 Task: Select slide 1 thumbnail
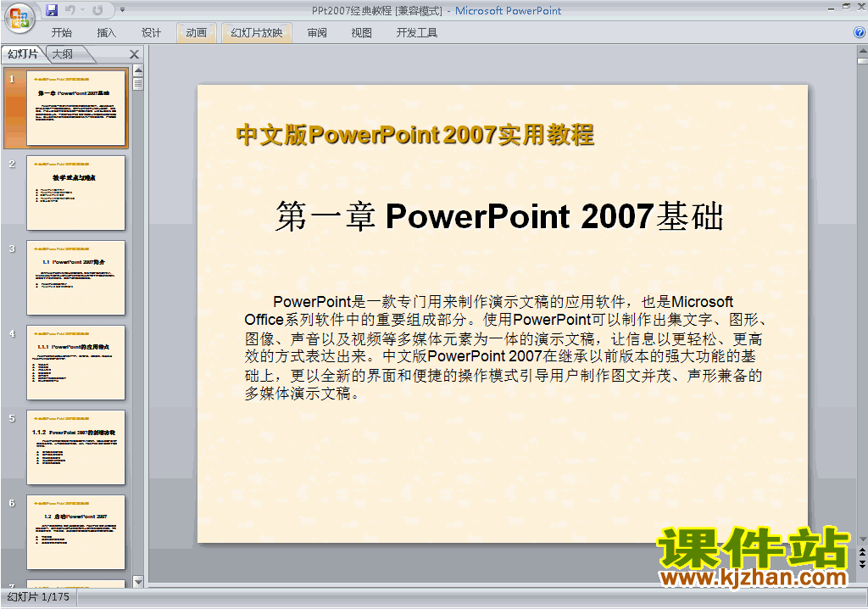click(75, 108)
